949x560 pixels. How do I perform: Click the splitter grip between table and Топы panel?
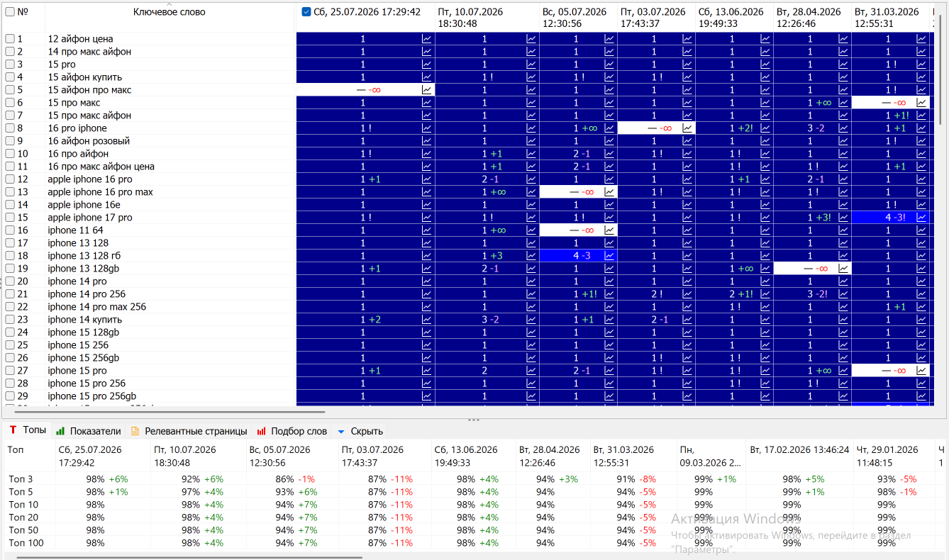tap(474, 420)
